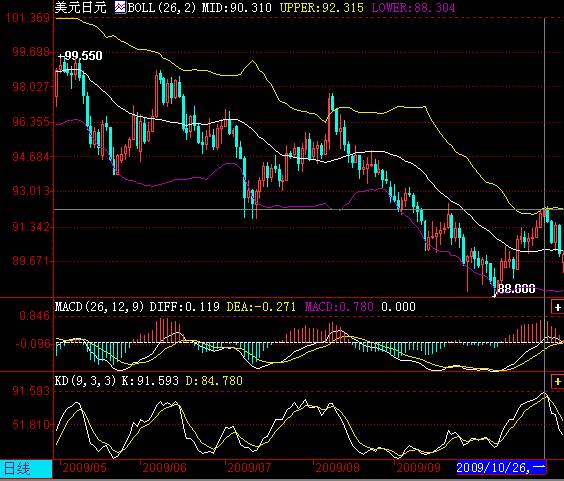Select the 美元日元 currency pair title

point(81,7)
